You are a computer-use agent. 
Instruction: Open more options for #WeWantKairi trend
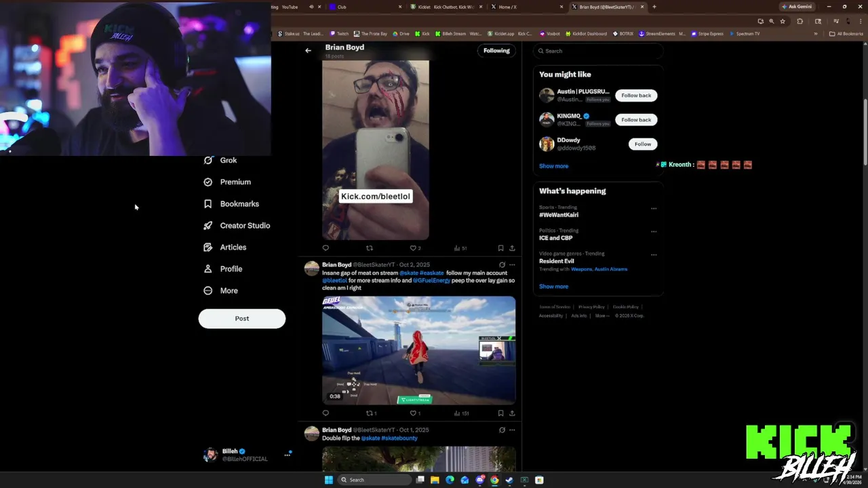pos(654,209)
